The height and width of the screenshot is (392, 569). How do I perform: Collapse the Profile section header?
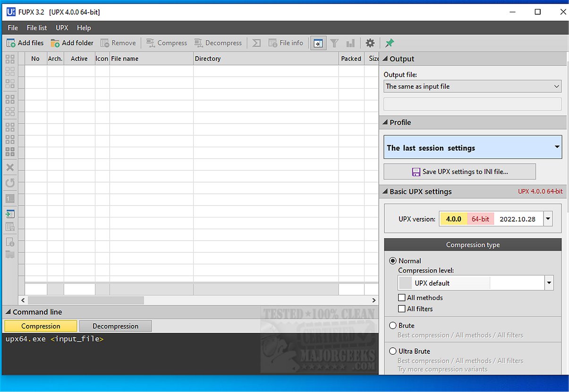(473, 122)
